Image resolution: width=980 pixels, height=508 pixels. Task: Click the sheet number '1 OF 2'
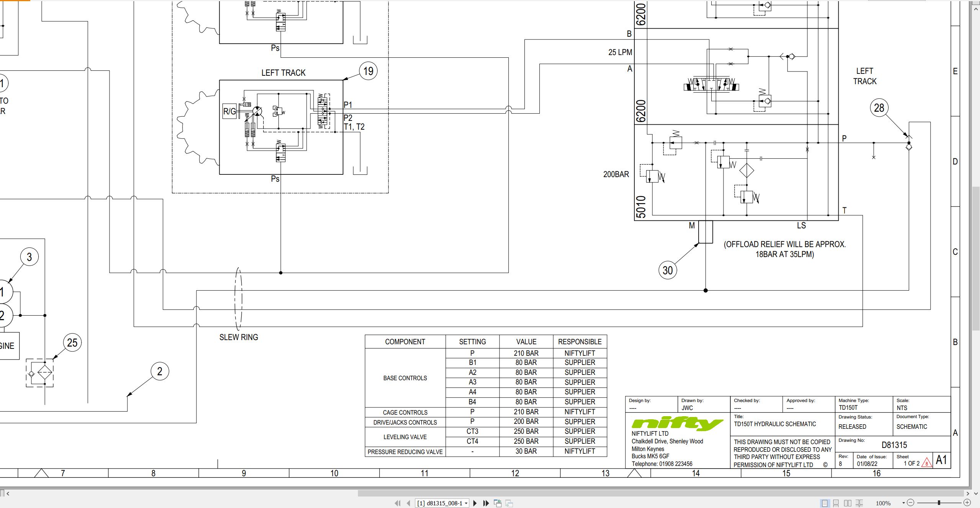point(911,463)
